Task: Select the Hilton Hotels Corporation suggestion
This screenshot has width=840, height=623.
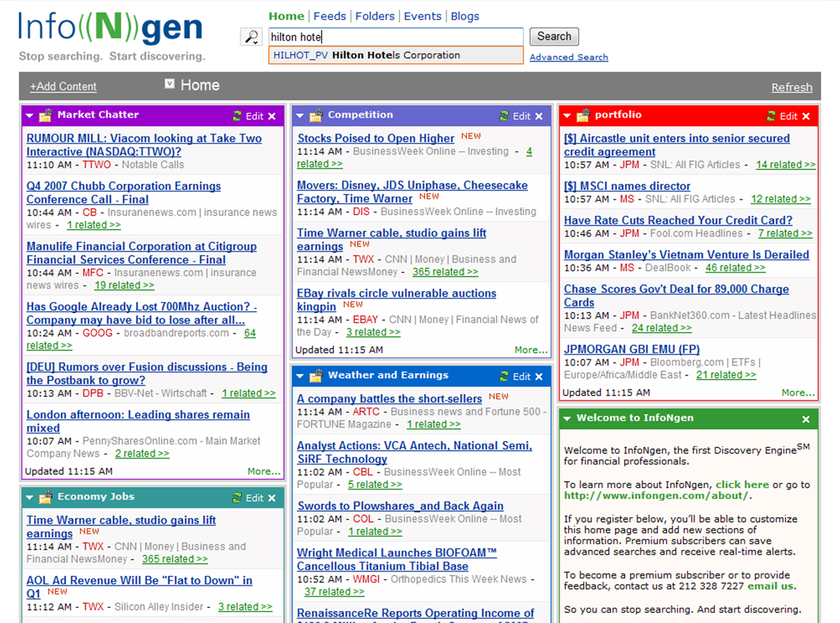Action: pyautogui.click(x=396, y=55)
